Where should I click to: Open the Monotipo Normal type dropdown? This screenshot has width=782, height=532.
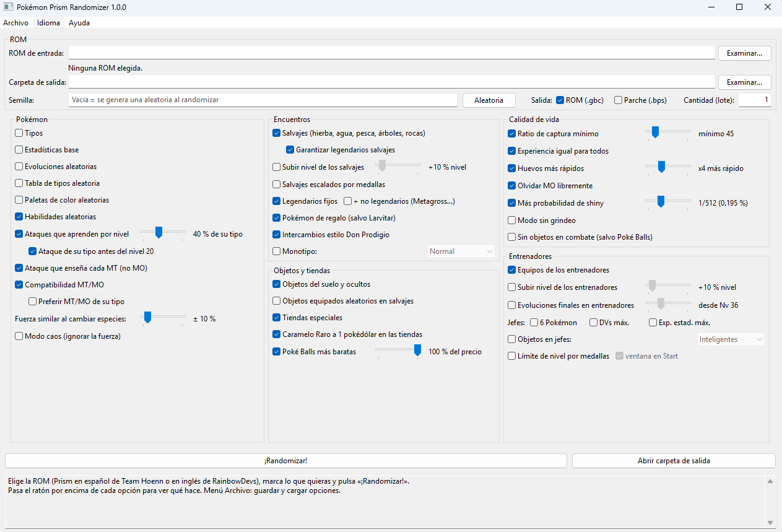(x=461, y=251)
